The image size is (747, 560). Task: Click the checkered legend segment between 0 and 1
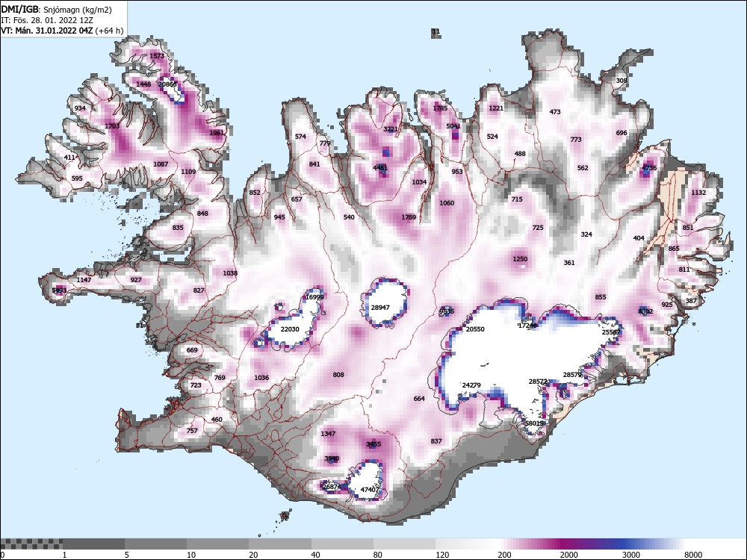pyautogui.click(x=31, y=544)
